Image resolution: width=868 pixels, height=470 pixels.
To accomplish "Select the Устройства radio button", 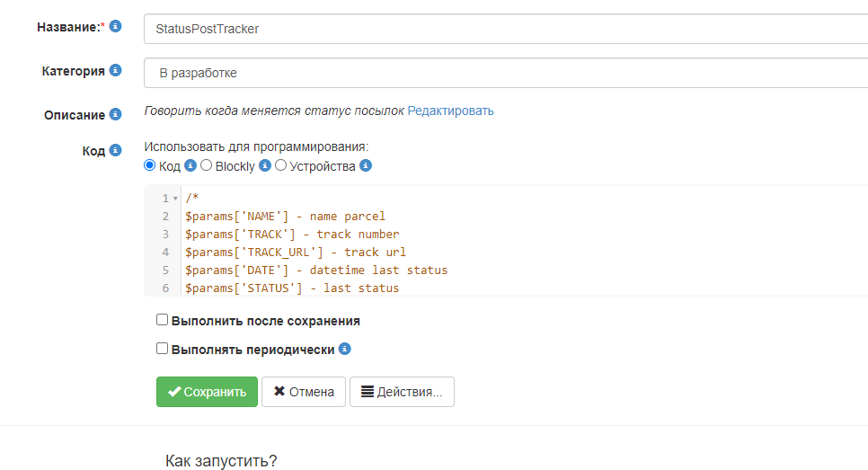I will click(281, 165).
